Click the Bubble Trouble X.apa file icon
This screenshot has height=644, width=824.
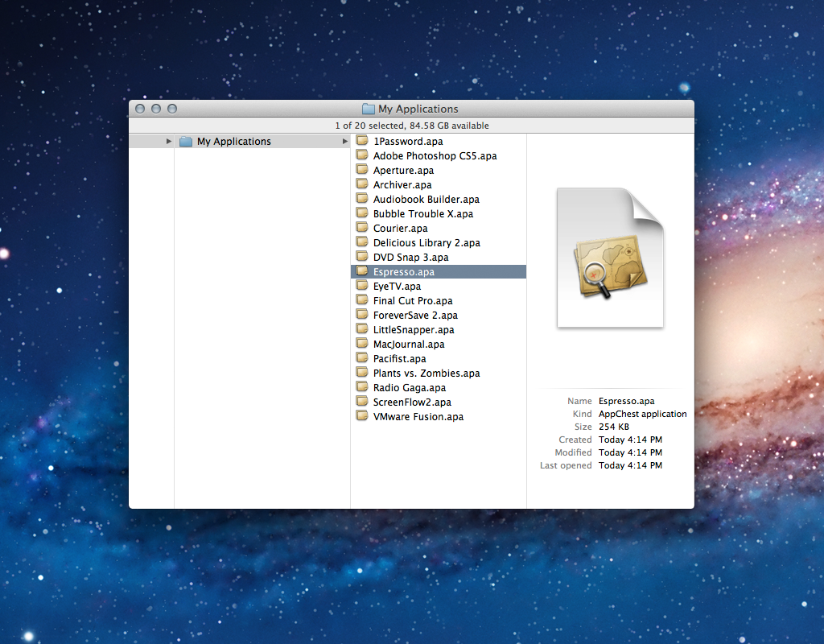tap(362, 213)
